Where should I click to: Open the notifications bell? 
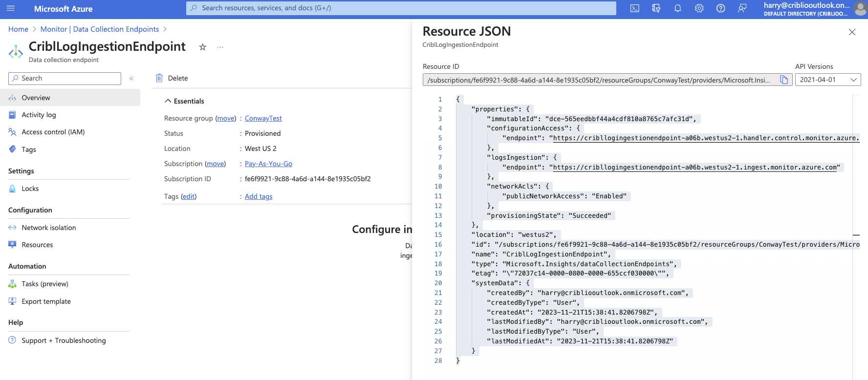(677, 8)
